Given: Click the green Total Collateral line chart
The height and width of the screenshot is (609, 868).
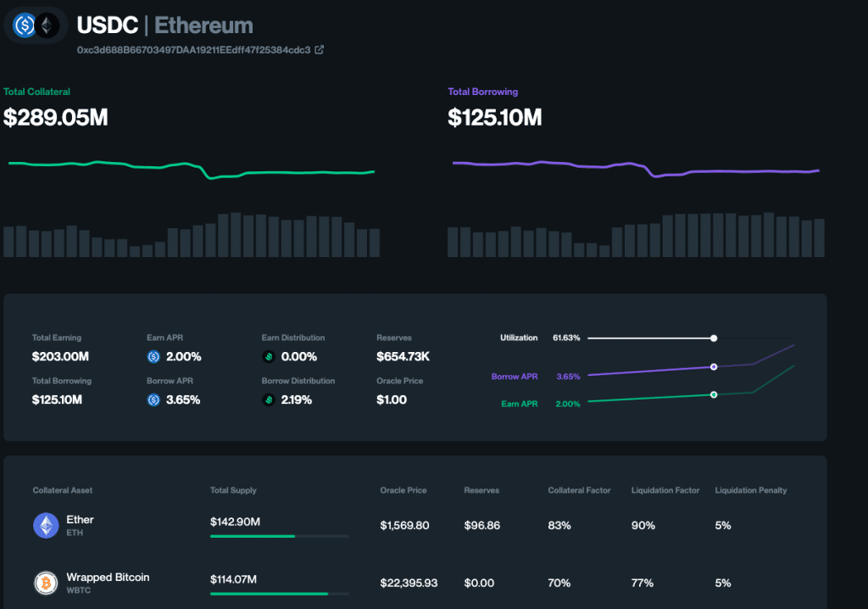Looking at the screenshot, I should coord(192,170).
